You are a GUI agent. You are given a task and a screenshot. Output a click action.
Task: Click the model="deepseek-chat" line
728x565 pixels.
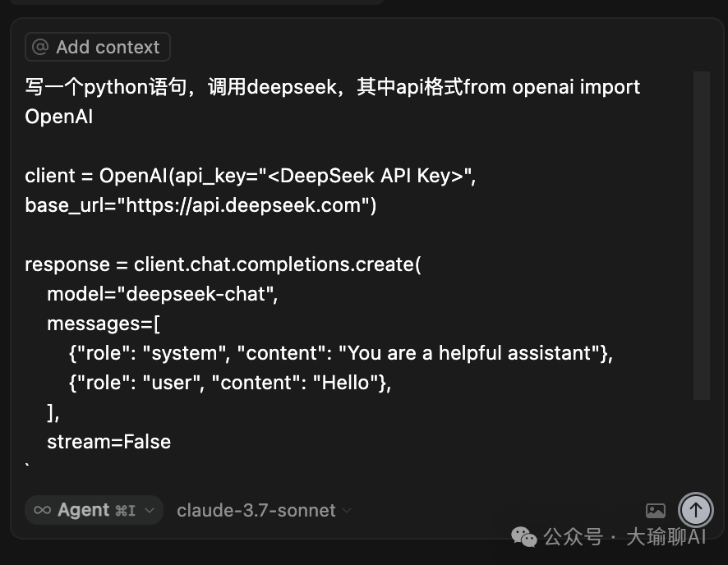point(163,294)
